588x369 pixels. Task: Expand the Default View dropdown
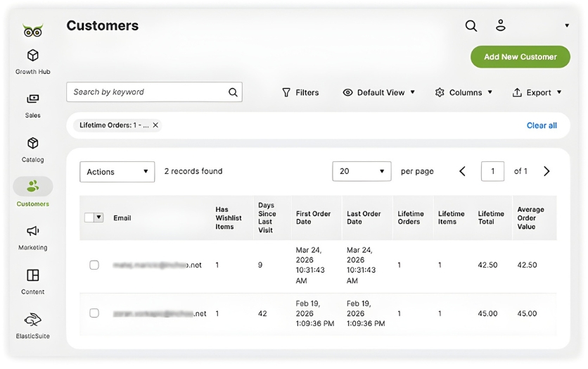coord(379,92)
